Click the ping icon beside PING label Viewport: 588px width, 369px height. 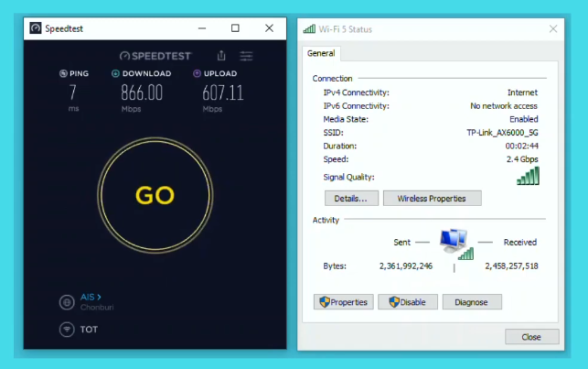click(63, 73)
